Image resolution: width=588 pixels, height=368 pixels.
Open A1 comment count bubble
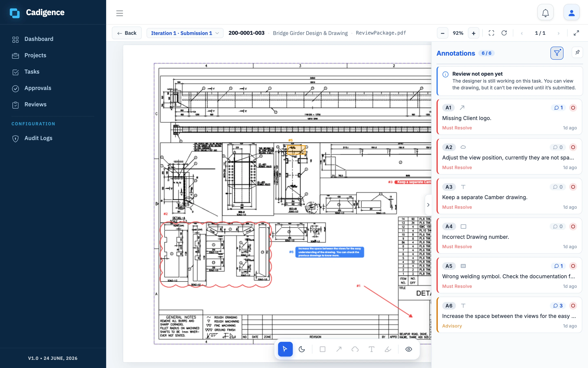558,108
